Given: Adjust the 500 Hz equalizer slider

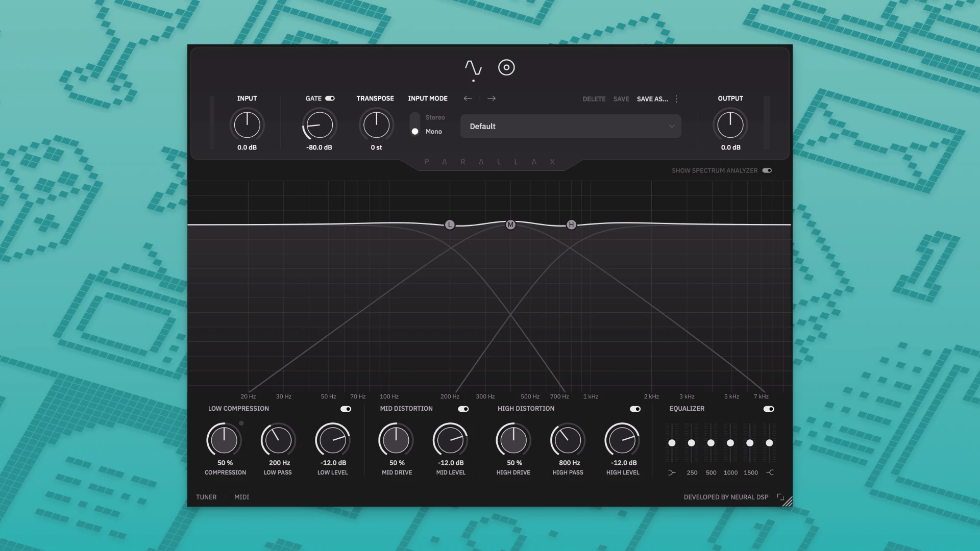Looking at the screenshot, I should point(710,443).
